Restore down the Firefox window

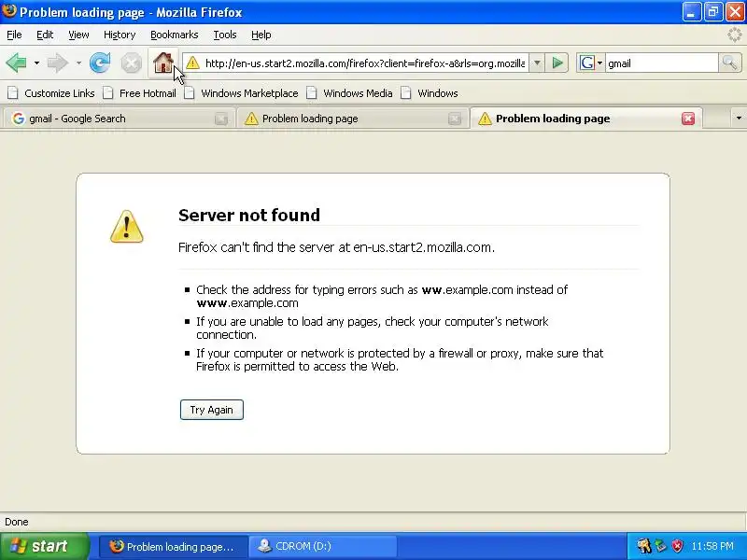point(713,12)
